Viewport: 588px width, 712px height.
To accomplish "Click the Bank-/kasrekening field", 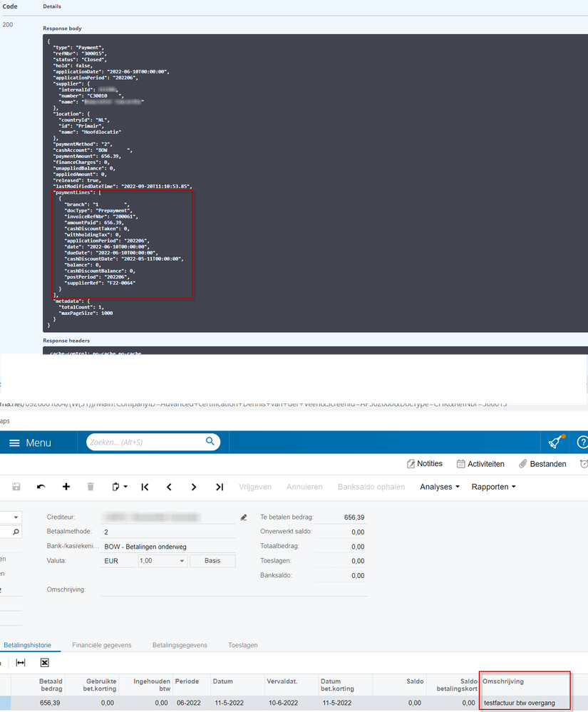I will pyautogui.click(x=168, y=546).
